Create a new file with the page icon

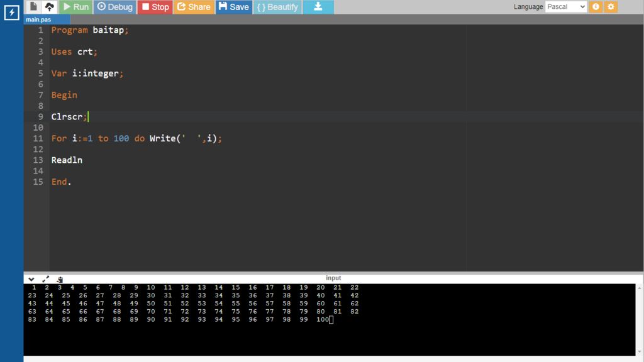[x=34, y=6]
